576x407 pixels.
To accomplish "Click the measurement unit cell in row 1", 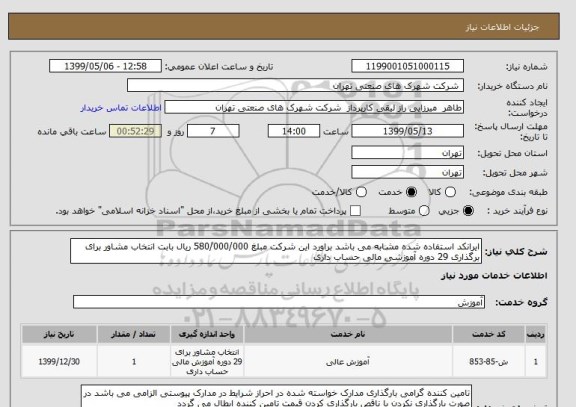I will (207, 362).
